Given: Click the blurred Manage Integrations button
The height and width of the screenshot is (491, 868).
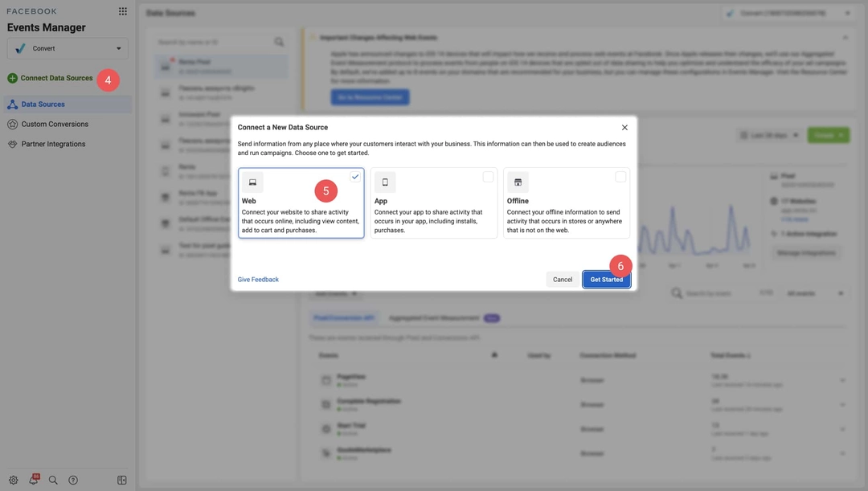Looking at the screenshot, I should coord(806,253).
